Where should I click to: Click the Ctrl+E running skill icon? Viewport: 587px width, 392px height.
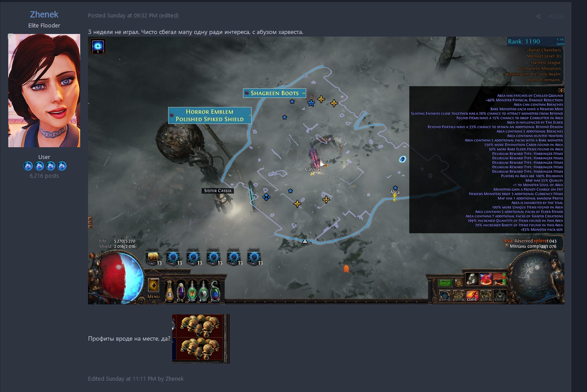coord(472,296)
